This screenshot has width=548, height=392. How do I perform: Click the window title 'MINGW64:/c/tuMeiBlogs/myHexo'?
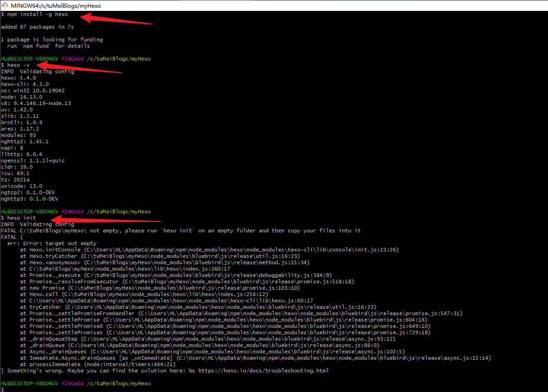(x=56, y=6)
